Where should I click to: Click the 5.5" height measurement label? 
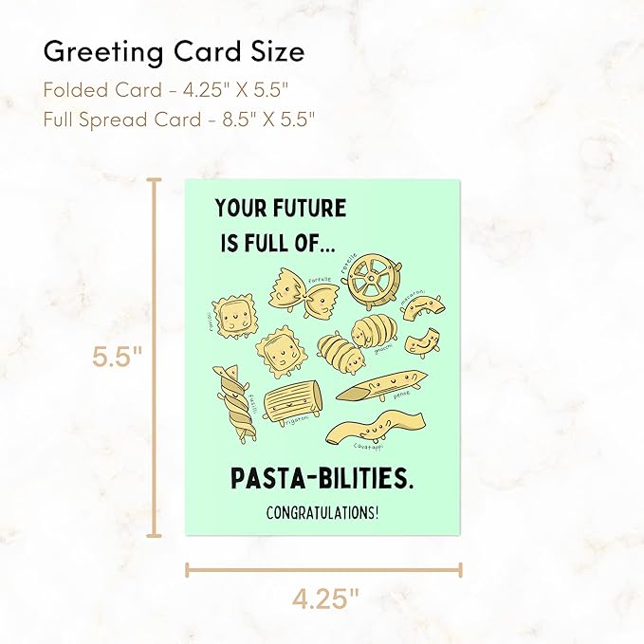(x=117, y=359)
